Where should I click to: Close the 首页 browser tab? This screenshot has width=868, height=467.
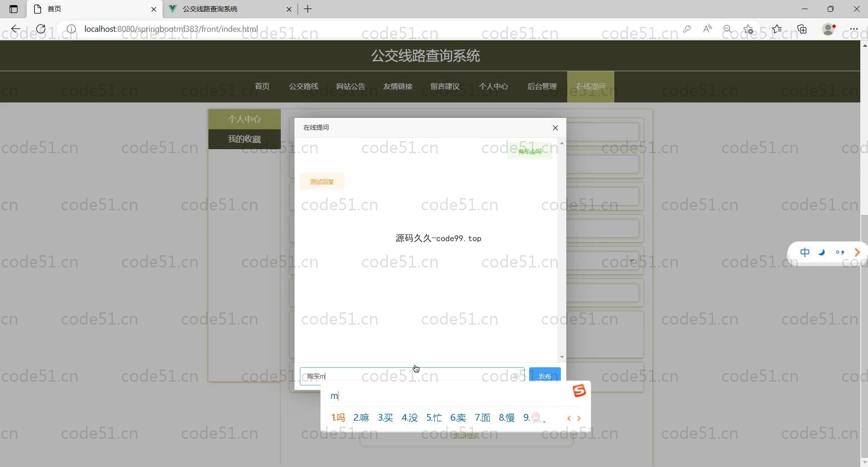click(x=154, y=9)
